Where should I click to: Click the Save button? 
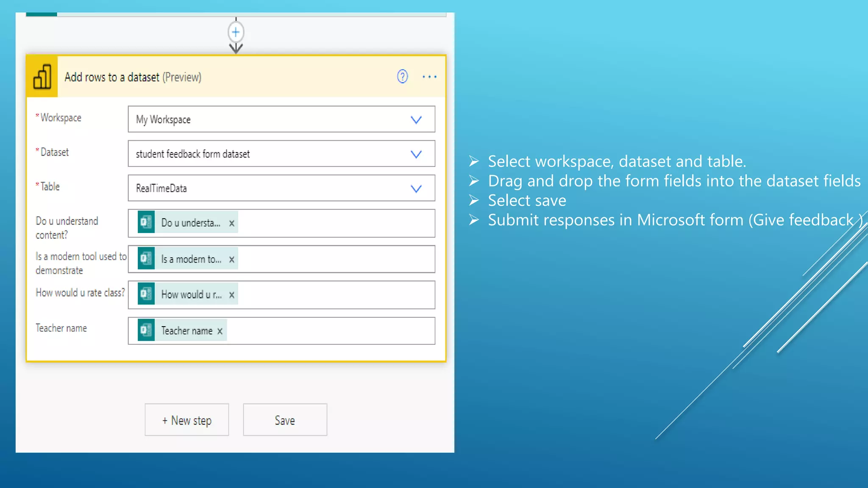click(x=285, y=420)
